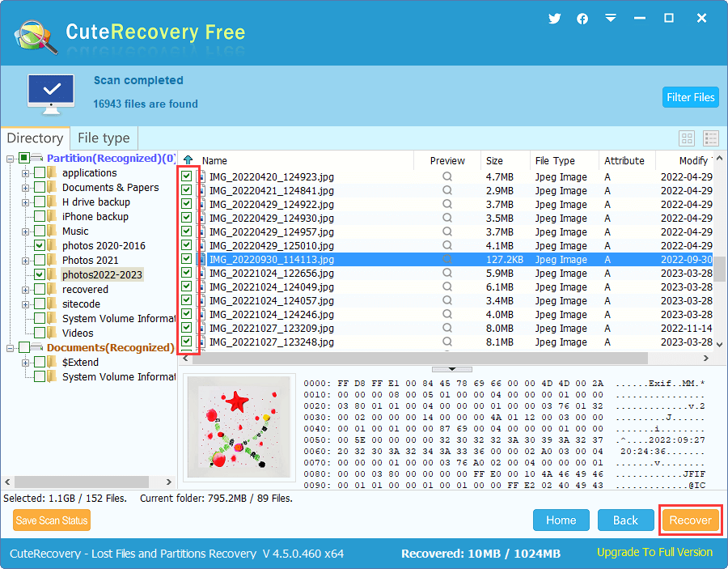The height and width of the screenshot is (569, 728).
Task: Preview IMG_20221024_122656.jpg with magnifier icon
Action: (x=447, y=274)
